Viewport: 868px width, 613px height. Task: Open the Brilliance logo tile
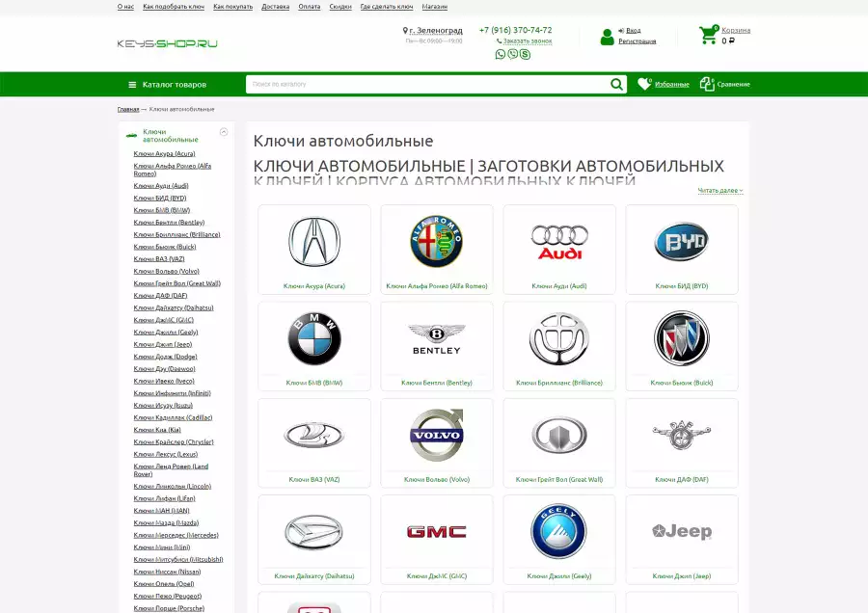coord(559,346)
